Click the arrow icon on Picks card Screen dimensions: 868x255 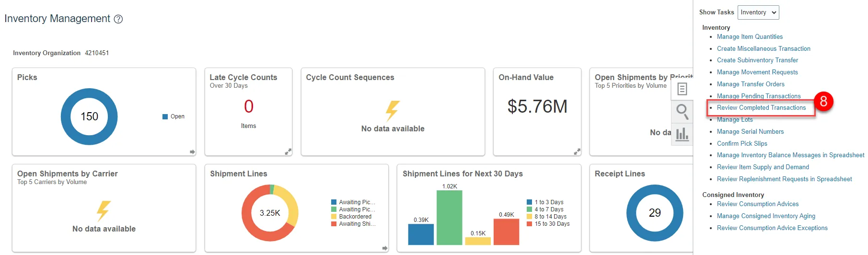[x=192, y=151]
